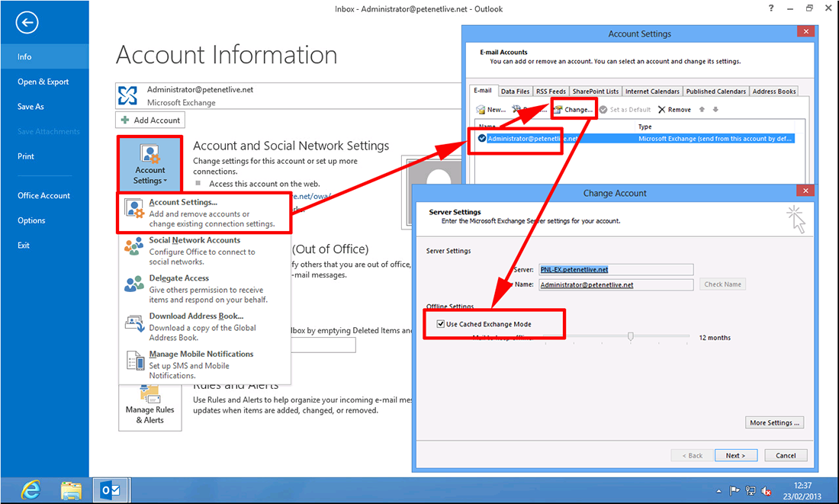The width and height of the screenshot is (839, 504).
Task: Open the Internet Calendars tab
Action: (652, 91)
